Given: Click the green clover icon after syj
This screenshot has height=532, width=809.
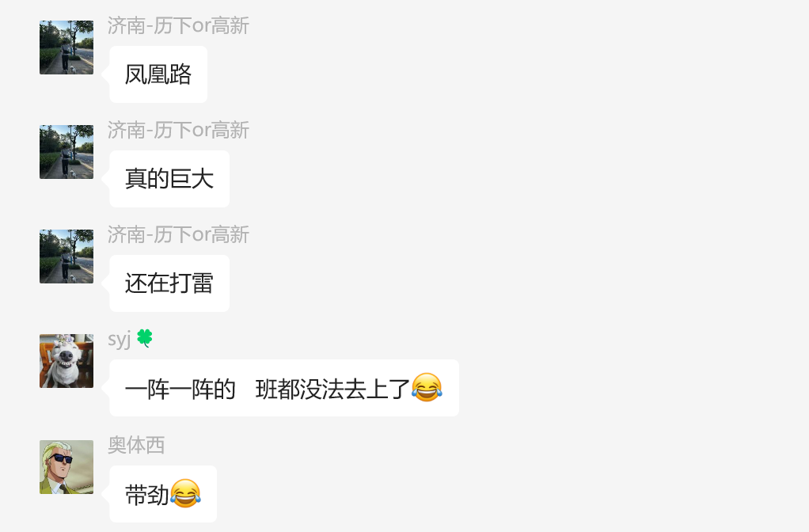Looking at the screenshot, I should pos(145,339).
